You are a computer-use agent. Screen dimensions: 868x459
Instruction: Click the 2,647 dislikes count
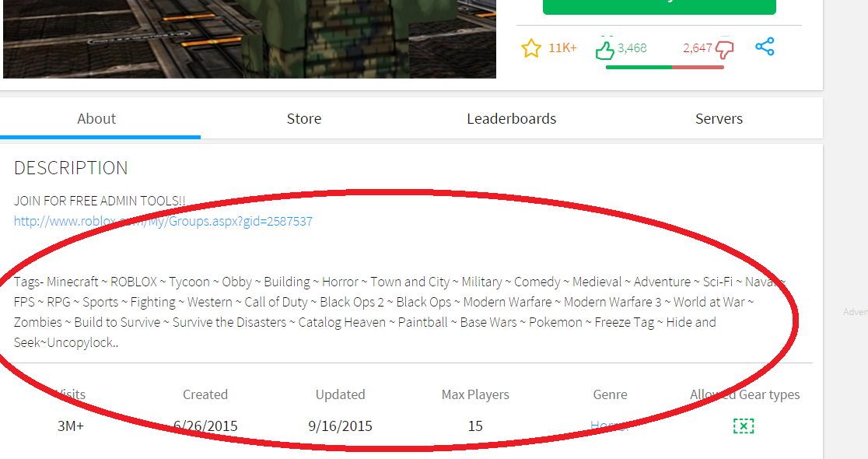[x=697, y=48]
